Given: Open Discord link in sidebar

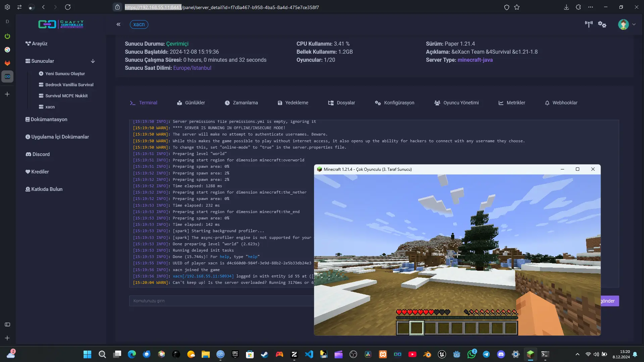Looking at the screenshot, I should [38, 154].
